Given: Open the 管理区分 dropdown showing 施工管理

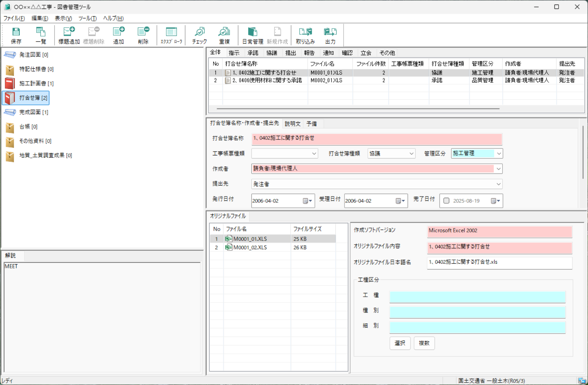Looking at the screenshot, I should tap(499, 153).
